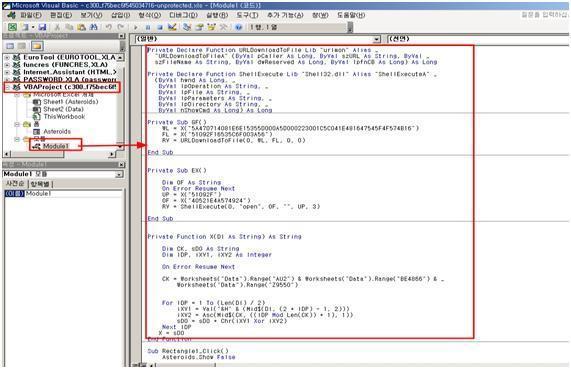This screenshot has height=369, width=571.
Task: Click the blue Help question icon
Action: click(x=239, y=27)
